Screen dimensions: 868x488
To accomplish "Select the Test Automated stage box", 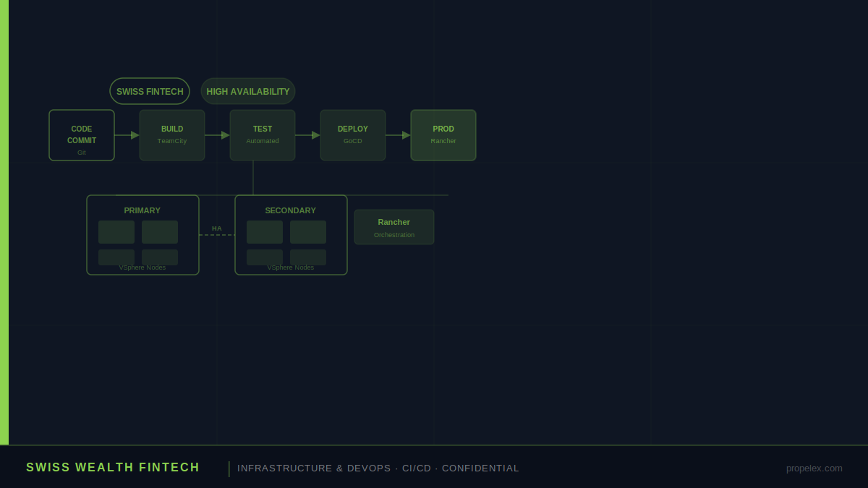I will (263, 135).
